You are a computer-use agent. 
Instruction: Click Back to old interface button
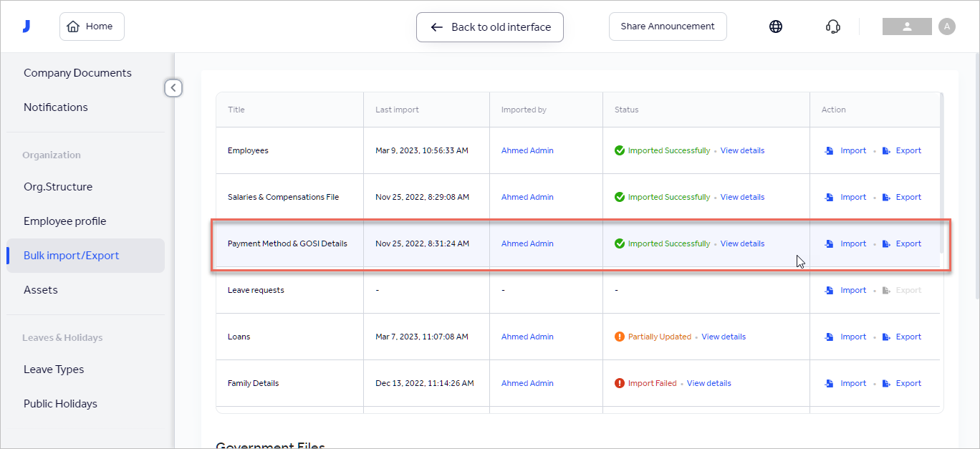(x=489, y=26)
